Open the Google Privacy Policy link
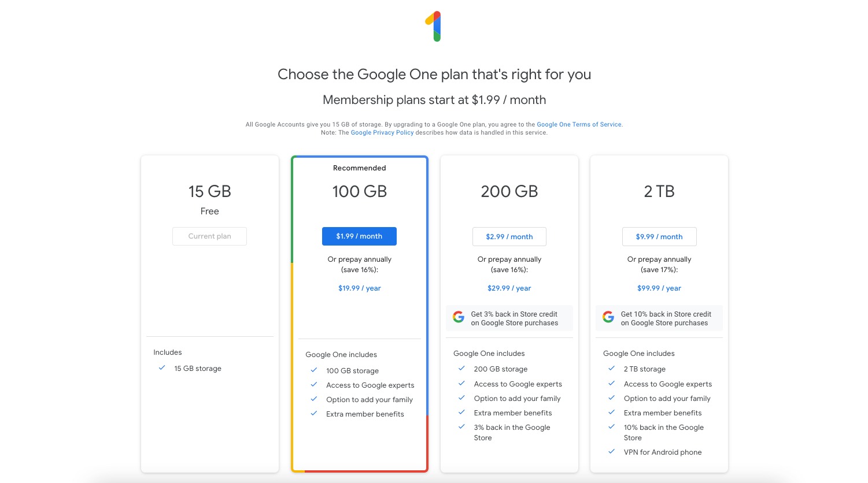 (x=382, y=132)
